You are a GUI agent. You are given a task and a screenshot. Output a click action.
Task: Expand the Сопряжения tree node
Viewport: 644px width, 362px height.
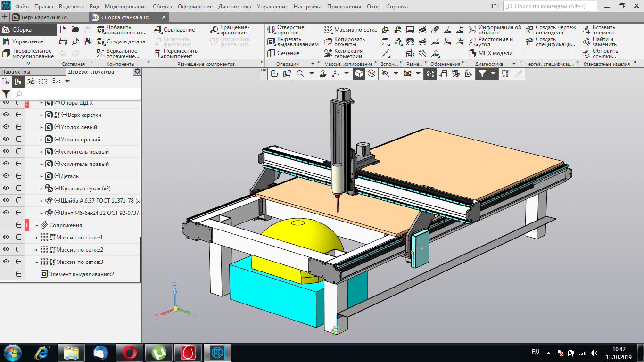(x=37, y=225)
